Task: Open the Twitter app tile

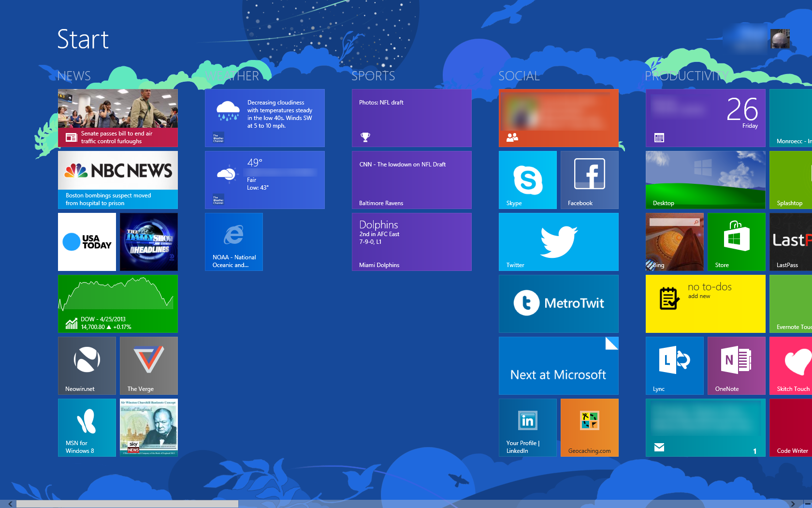Action: [558, 241]
